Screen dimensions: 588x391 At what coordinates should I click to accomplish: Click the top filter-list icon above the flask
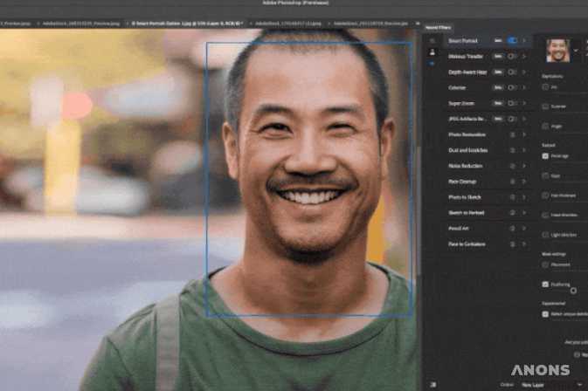(432, 40)
